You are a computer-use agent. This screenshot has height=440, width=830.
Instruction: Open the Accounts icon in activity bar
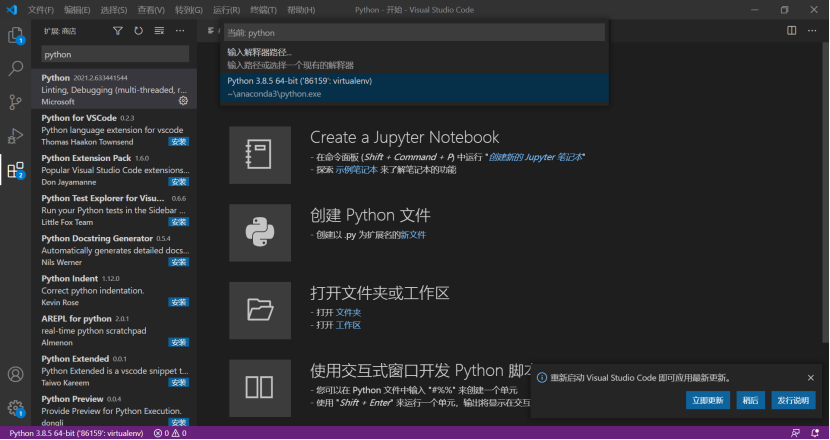tap(15, 374)
